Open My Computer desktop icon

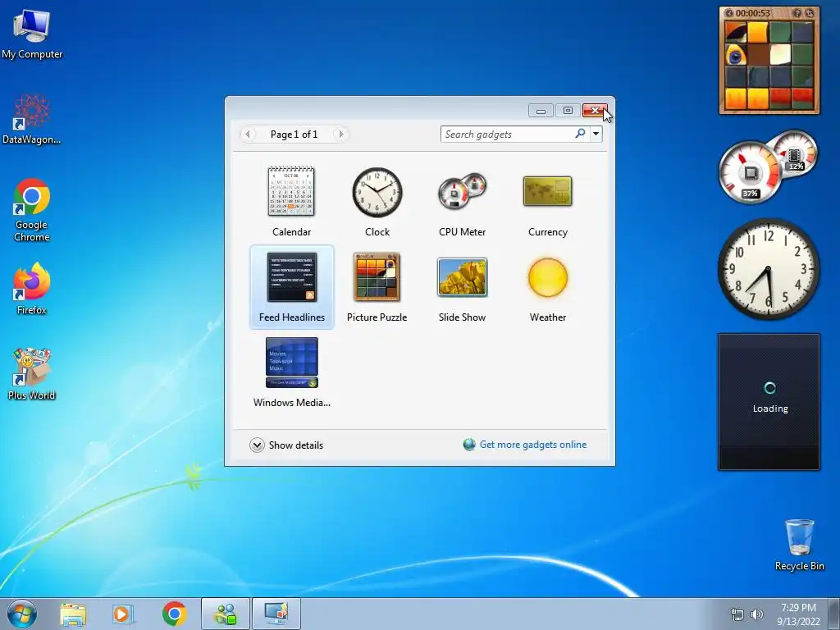(x=32, y=34)
